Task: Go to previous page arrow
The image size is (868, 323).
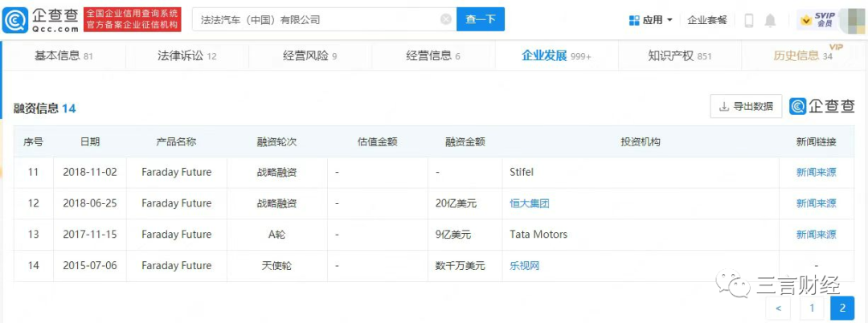Action: pyautogui.click(x=778, y=308)
